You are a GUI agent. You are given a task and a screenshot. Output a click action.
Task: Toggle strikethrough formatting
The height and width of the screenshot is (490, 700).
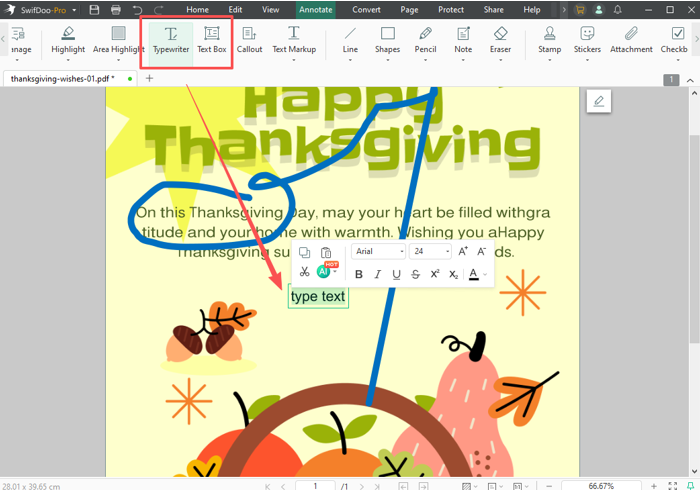[416, 274]
